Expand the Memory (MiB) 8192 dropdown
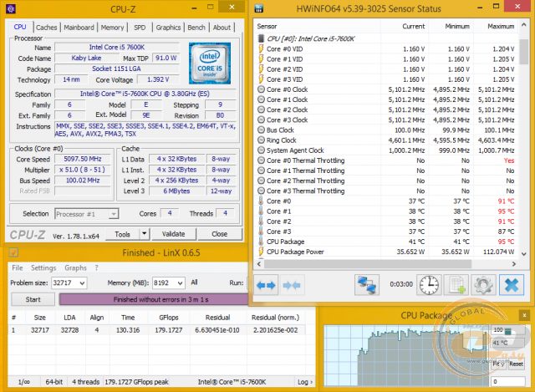Screen dimensions: 535x392 181,283
